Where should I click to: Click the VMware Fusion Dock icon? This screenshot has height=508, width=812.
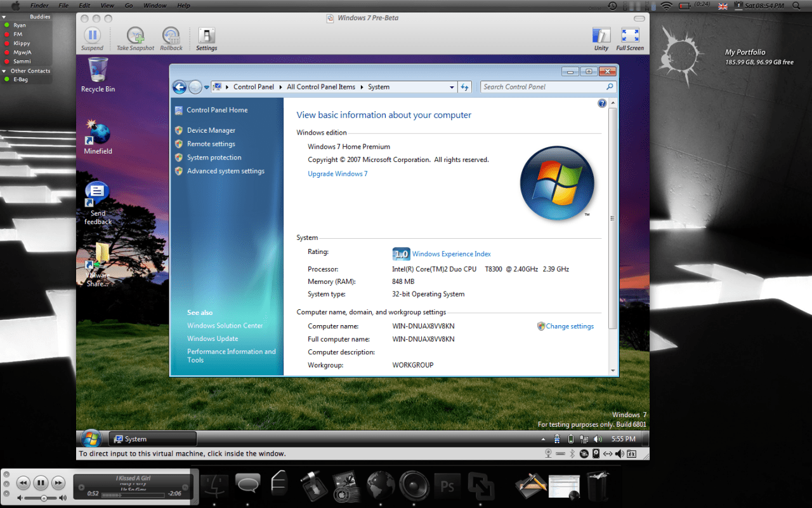(481, 487)
